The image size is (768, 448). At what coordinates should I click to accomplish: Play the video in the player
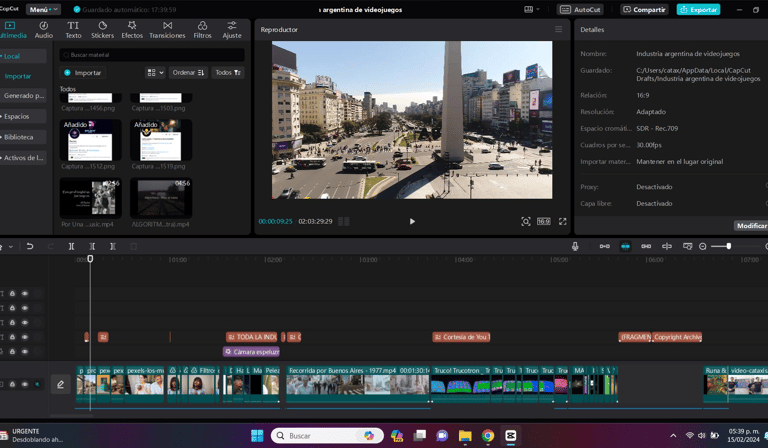412,221
